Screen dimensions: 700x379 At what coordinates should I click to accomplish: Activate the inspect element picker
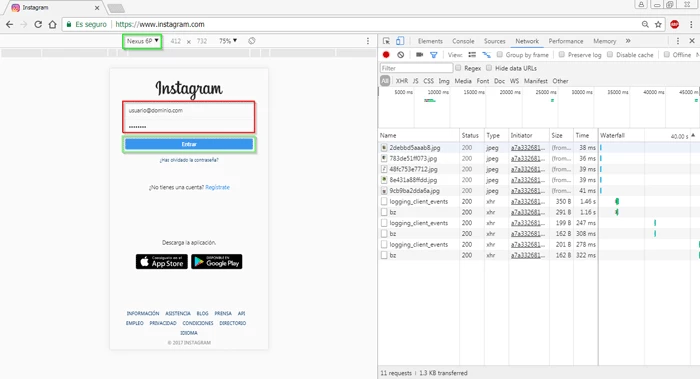pyautogui.click(x=386, y=41)
